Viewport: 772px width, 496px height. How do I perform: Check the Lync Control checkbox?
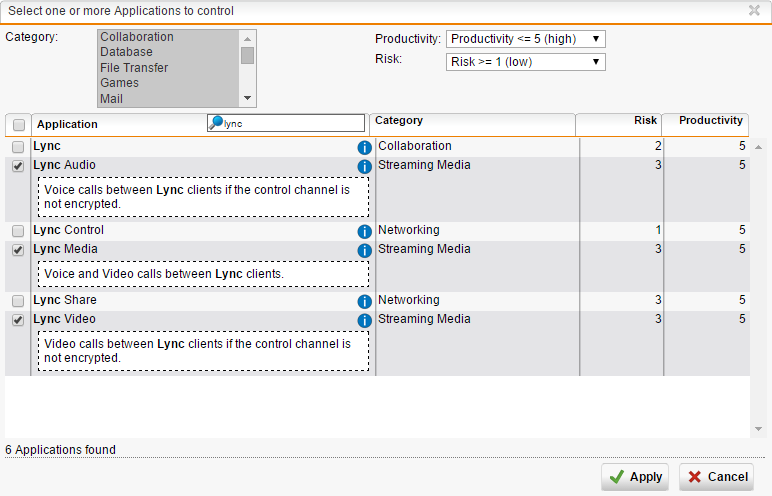point(18,231)
